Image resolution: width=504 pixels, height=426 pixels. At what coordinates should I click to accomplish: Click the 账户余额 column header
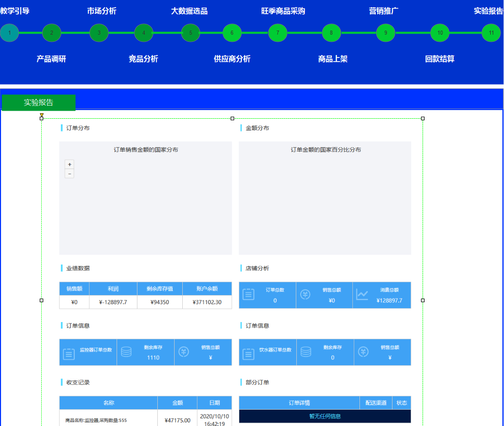pyautogui.click(x=207, y=288)
